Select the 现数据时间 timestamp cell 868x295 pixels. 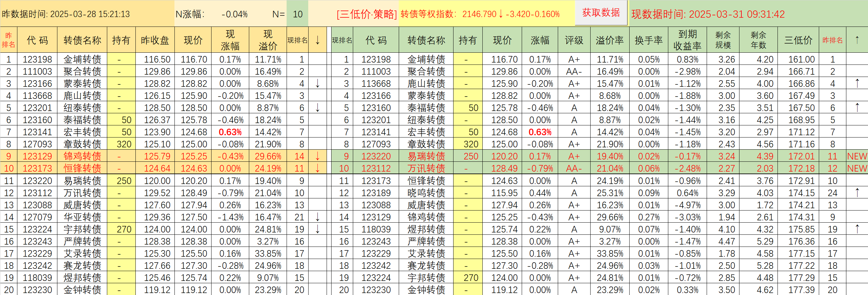coord(748,14)
